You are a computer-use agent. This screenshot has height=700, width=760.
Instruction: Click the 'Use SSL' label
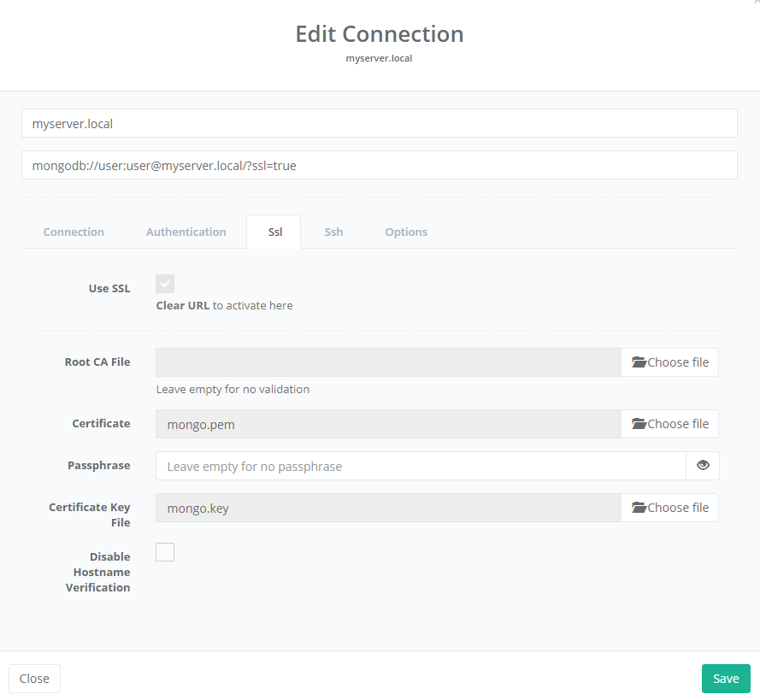point(109,288)
